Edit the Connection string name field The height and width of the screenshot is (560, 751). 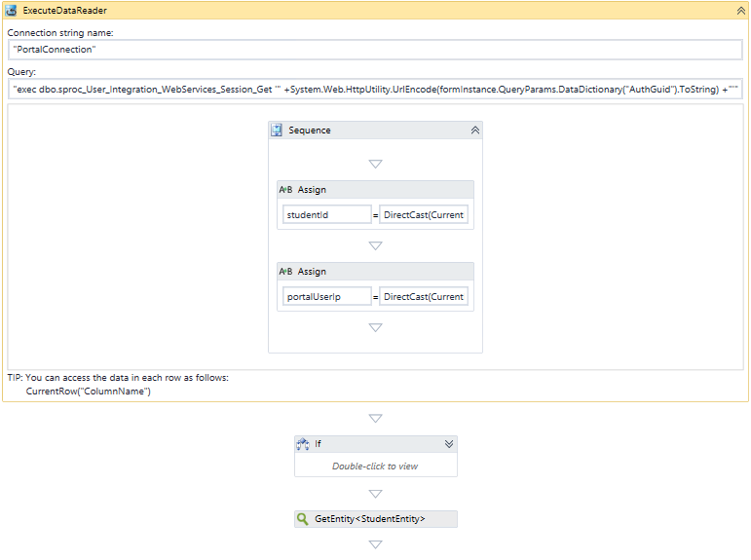point(375,50)
